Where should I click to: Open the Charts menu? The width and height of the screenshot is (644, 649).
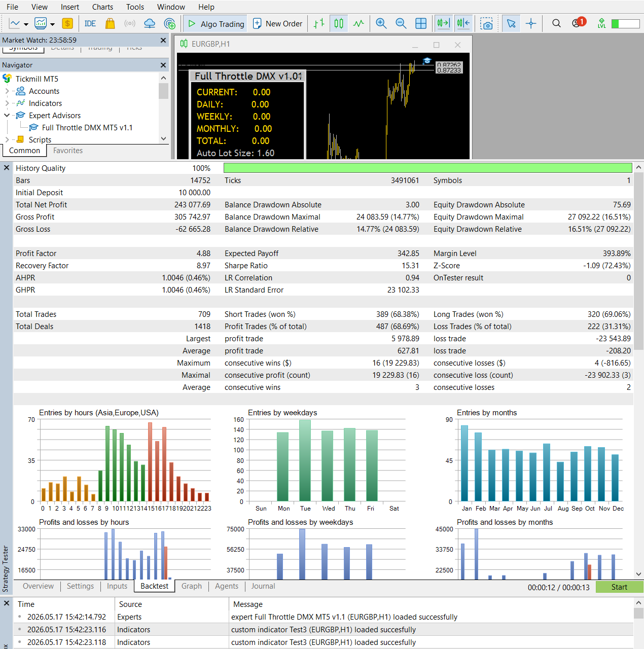(x=102, y=7)
